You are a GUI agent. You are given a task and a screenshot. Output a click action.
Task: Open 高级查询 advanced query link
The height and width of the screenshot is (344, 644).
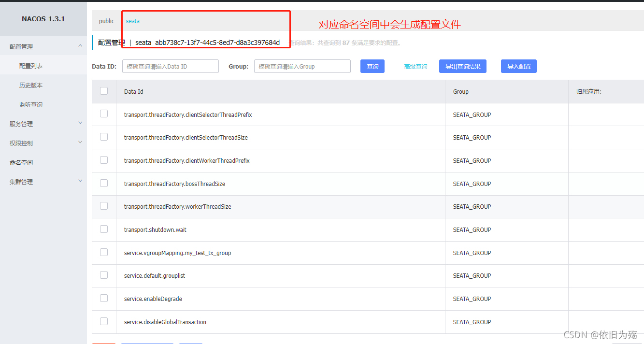(x=415, y=67)
